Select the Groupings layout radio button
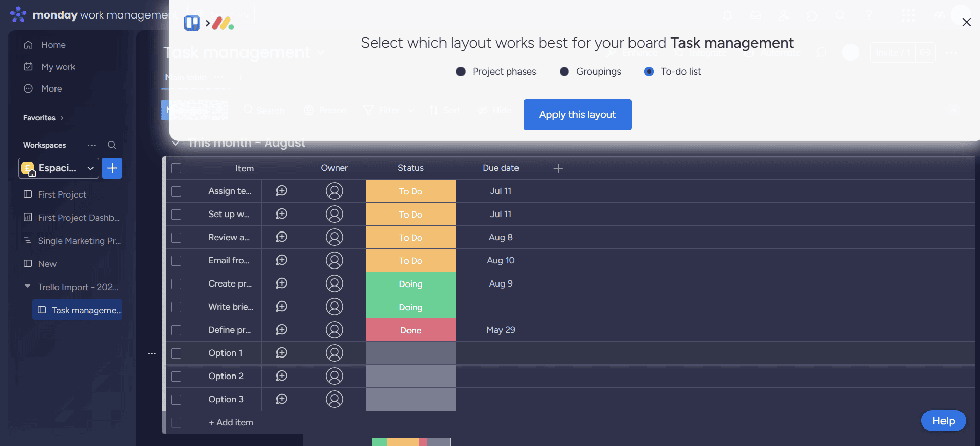The width and height of the screenshot is (980, 446). pos(564,72)
